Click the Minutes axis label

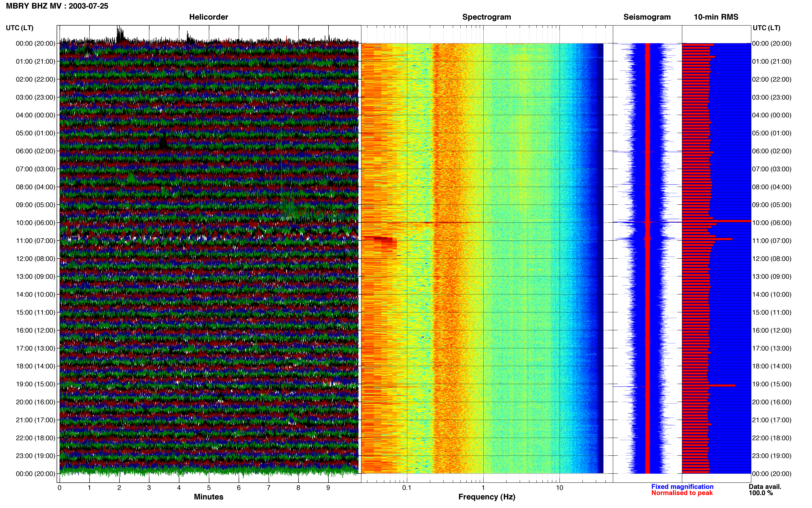[209, 497]
